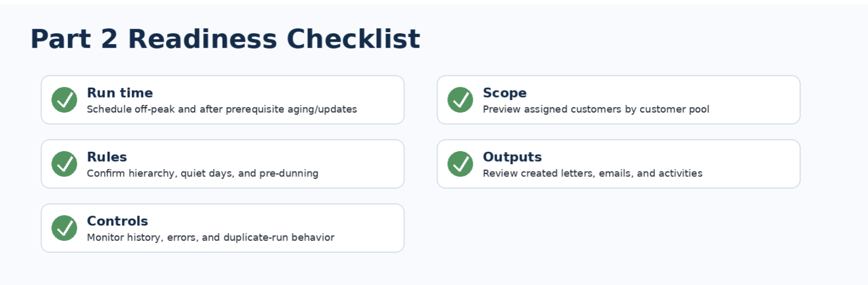Click the green checkmark beside Outputs
Screen dimensions: 868x285
[460, 164]
